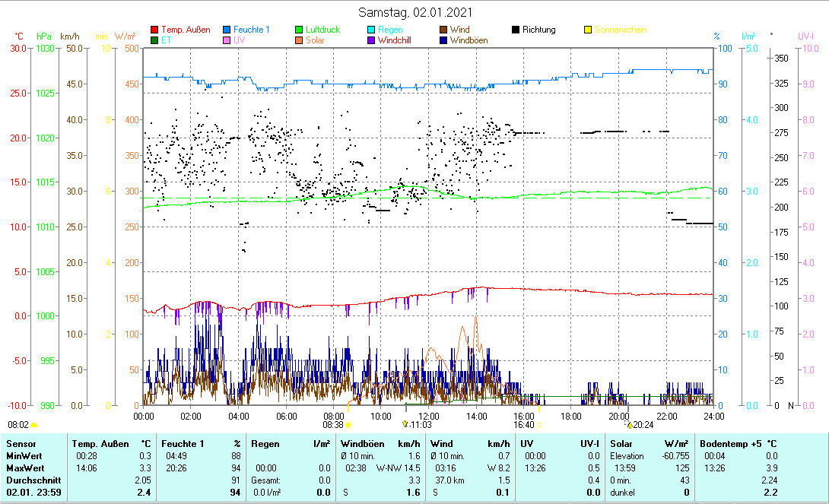Click the Sensor column header in table
Image resolution: width=829 pixels, height=504 pixels.
[x=21, y=443]
